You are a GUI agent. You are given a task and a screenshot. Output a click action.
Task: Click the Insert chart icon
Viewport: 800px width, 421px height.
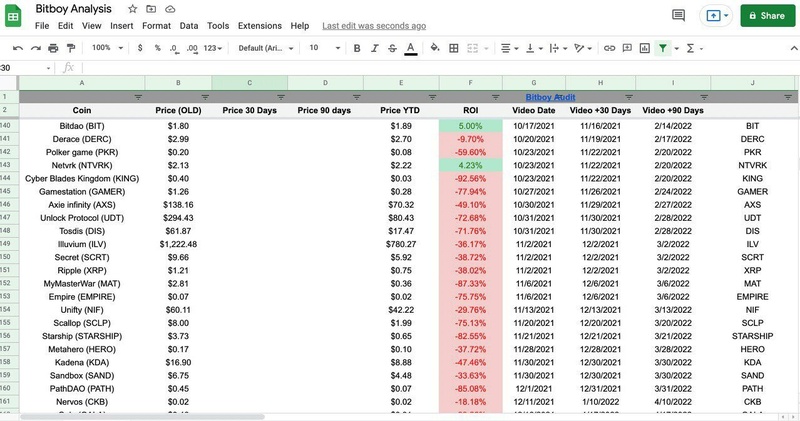(644, 48)
